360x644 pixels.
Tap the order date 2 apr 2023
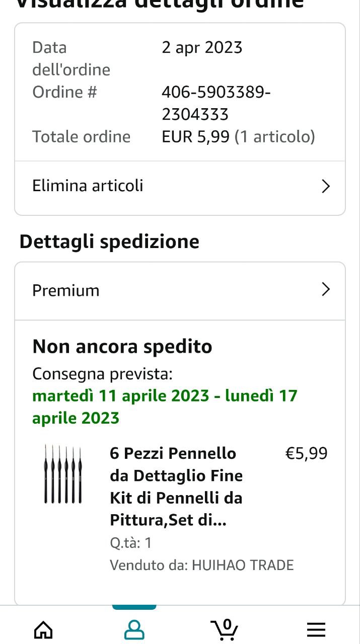[x=202, y=48]
